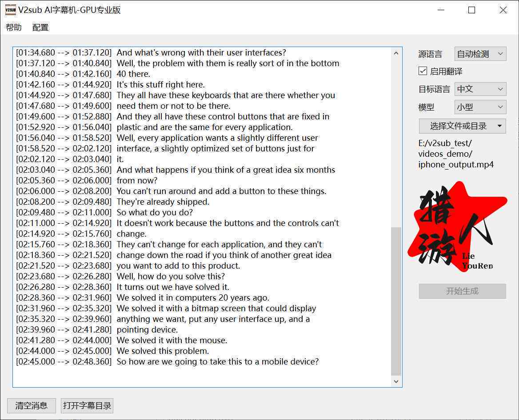Click line 'It turns out we have solved it.'

pos(173,287)
